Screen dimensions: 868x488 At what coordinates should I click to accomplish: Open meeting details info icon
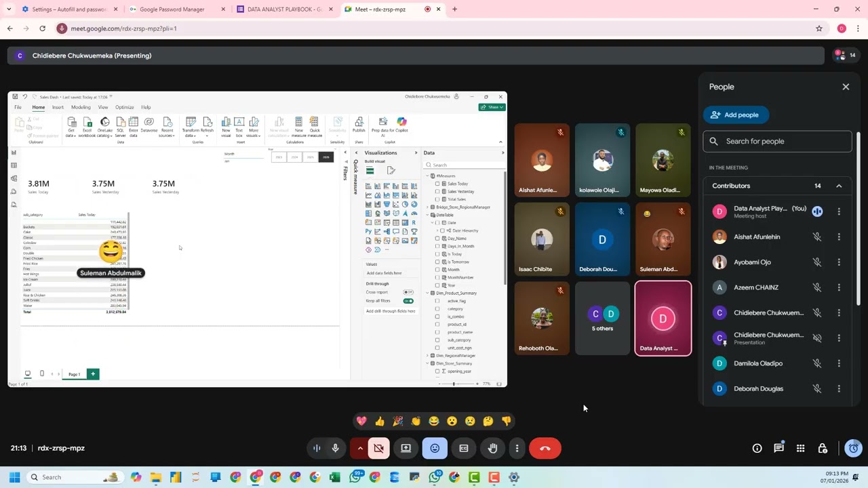click(757, 448)
